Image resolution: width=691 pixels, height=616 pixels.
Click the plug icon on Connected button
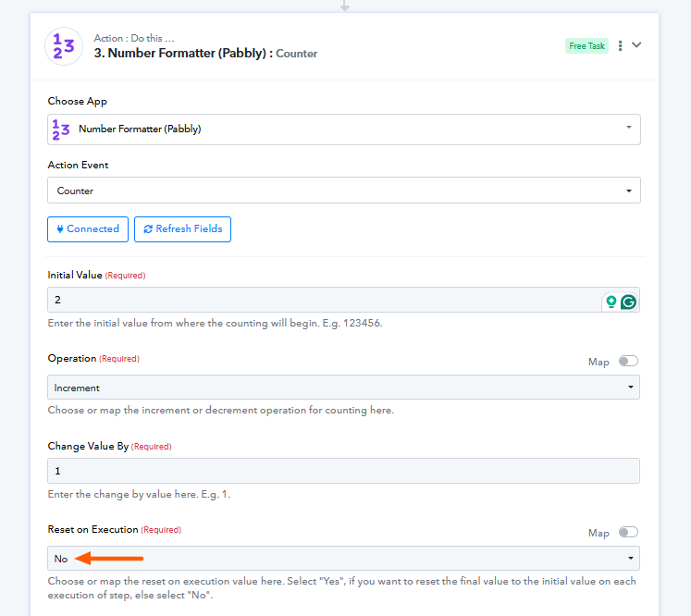point(60,229)
